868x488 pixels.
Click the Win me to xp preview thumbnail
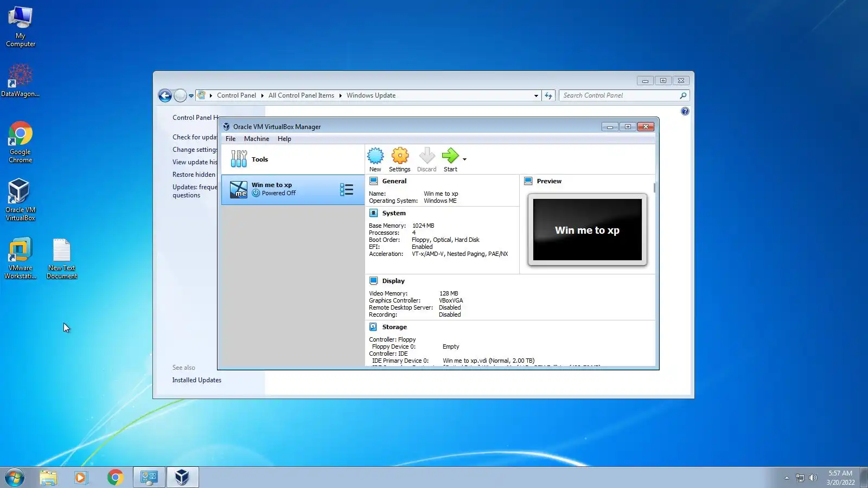pyautogui.click(x=588, y=230)
